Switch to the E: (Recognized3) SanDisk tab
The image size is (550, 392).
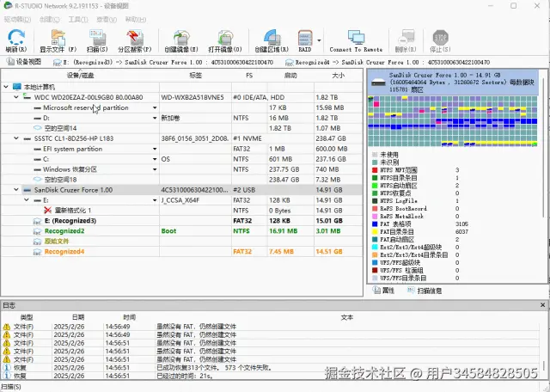(x=163, y=63)
